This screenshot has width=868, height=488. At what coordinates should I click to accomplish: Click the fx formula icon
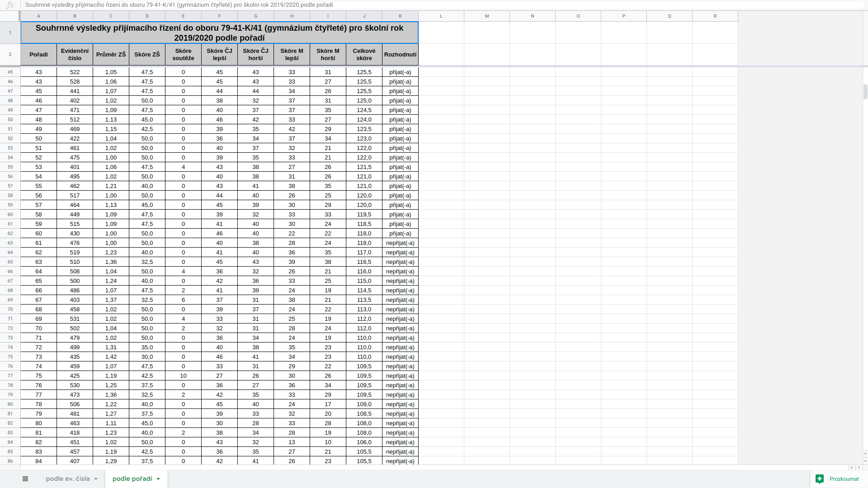tap(10, 5)
